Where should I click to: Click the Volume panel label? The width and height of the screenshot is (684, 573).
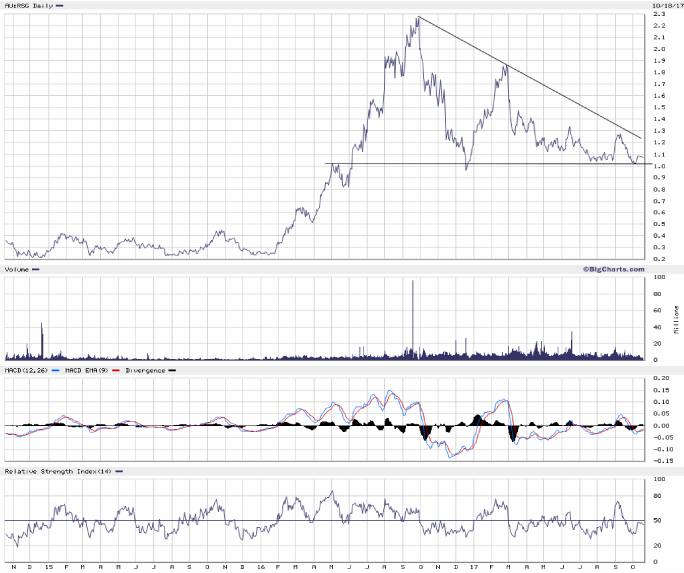17,269
